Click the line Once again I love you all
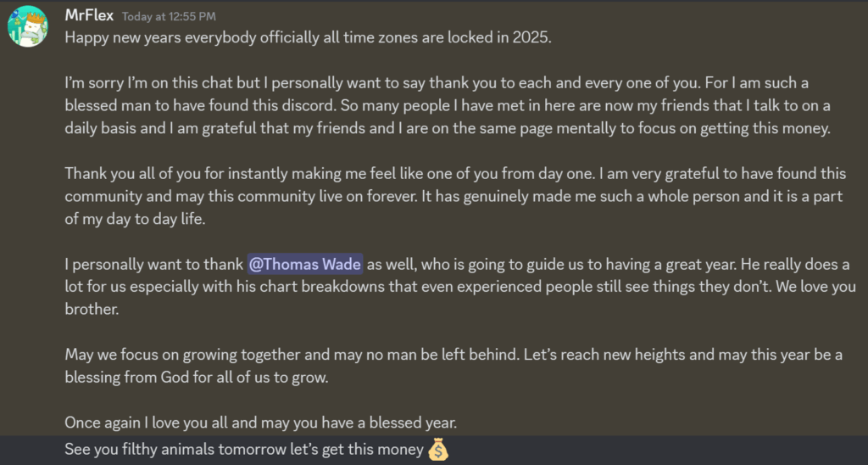Viewport: 868px width, 465px height. coord(261,423)
